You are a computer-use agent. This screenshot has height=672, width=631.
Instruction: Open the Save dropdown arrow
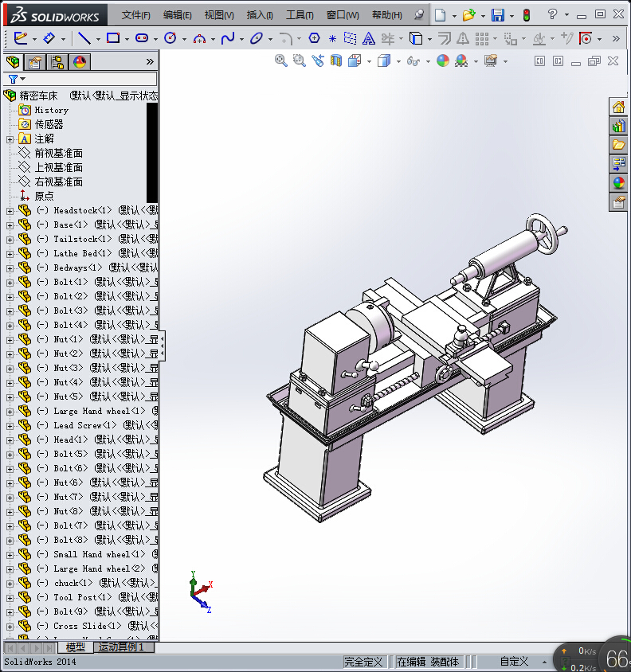pyautogui.click(x=511, y=16)
